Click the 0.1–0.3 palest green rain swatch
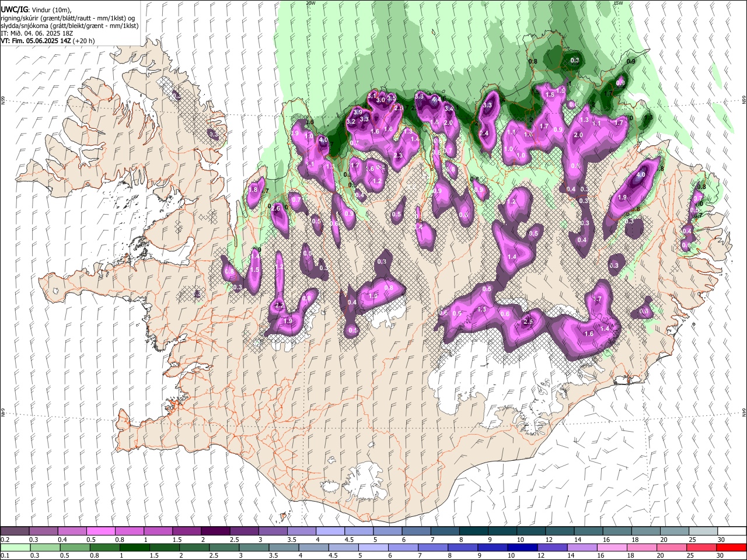This screenshot has height=560, width=747. point(15,547)
